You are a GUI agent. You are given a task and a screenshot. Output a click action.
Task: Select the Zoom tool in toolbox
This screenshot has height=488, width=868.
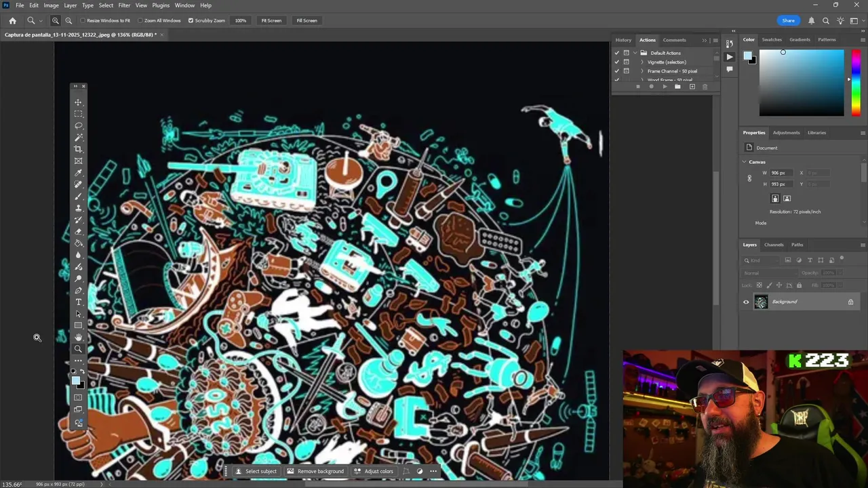coord(79,349)
